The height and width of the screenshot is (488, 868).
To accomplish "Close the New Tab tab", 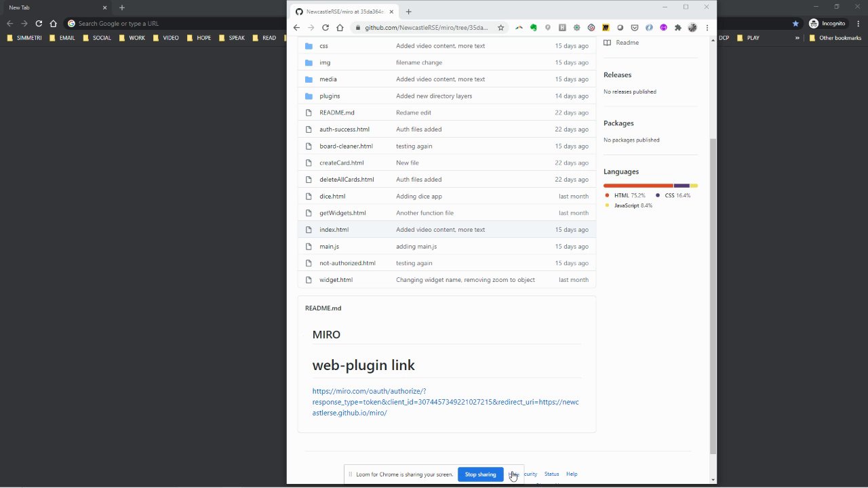I will point(105,7).
